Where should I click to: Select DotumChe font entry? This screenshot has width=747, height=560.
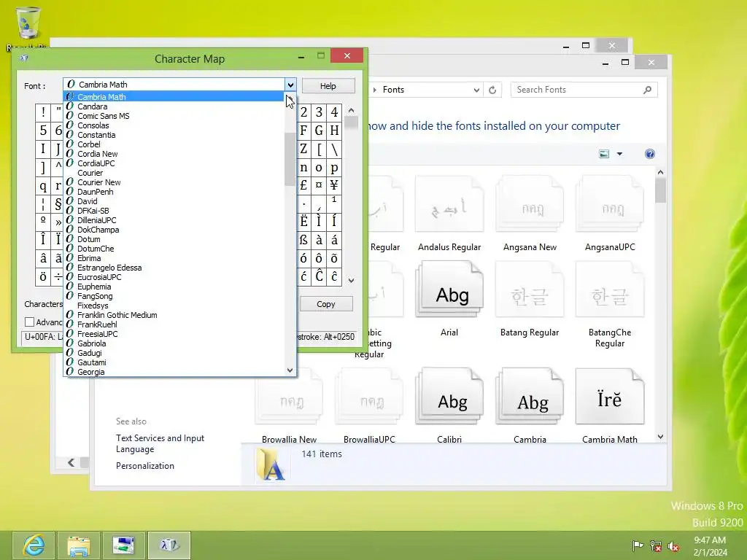[x=174, y=249]
